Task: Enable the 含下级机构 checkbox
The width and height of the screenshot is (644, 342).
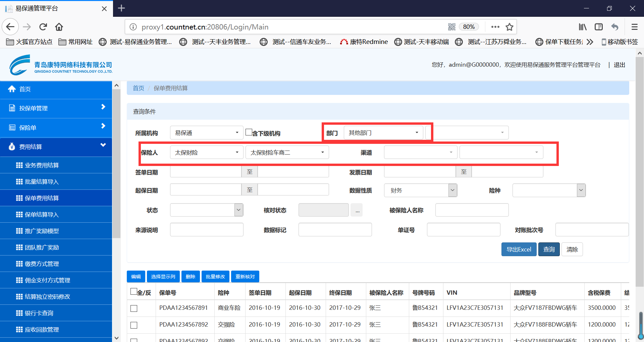Action: (x=249, y=132)
